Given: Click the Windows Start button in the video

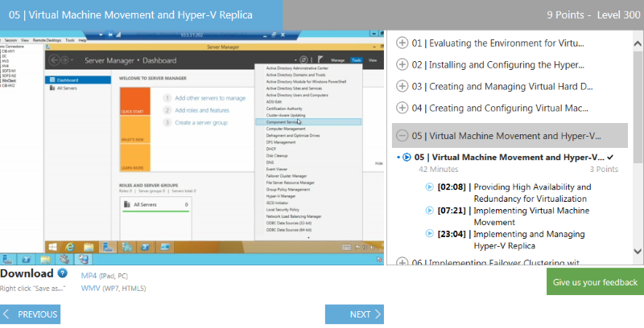Looking at the screenshot, I should click(x=52, y=245).
